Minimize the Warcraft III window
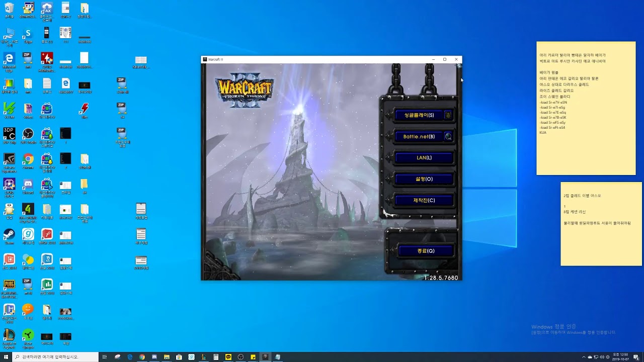The image size is (644, 362). (x=433, y=59)
